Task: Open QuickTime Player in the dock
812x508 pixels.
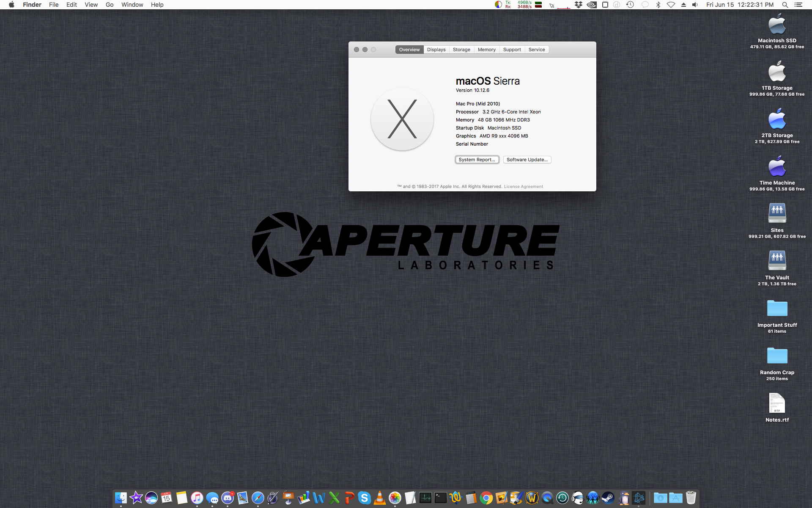Action: [547, 498]
